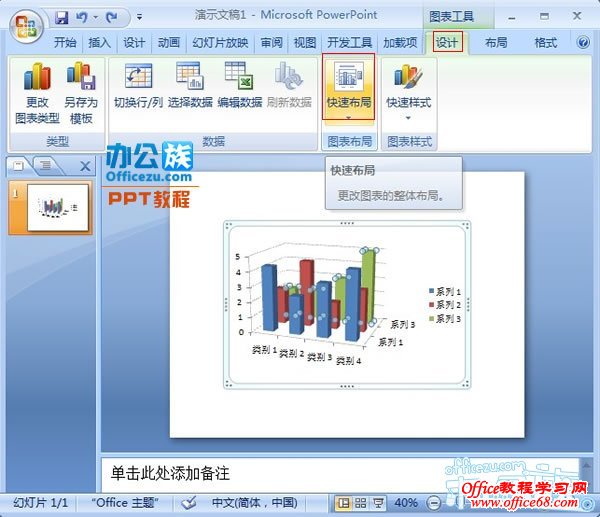Screen dimensions: 600x517
Task: Click the 类别 4 axis label
Action: [x=349, y=360]
